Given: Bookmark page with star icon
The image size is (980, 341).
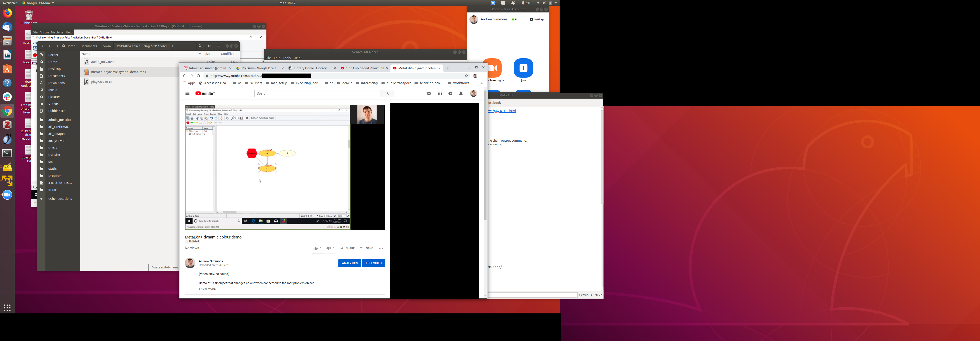Looking at the screenshot, I should (x=466, y=76).
